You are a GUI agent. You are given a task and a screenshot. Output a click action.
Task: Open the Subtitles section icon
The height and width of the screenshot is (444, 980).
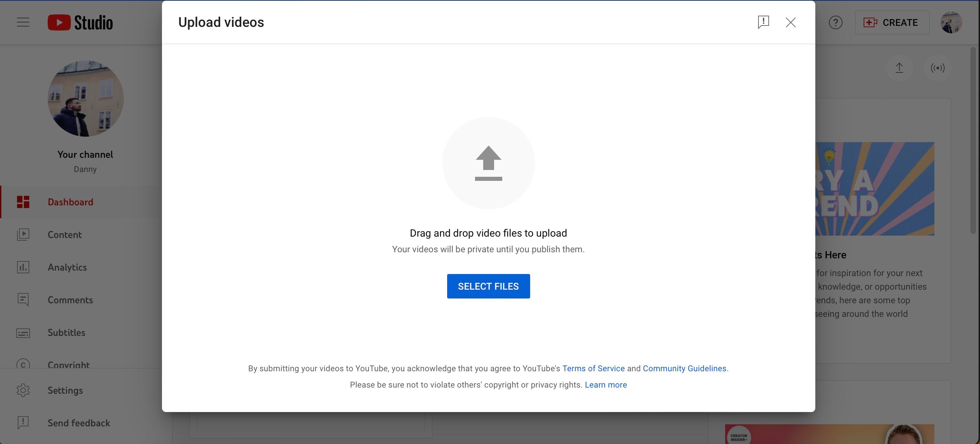click(x=23, y=332)
